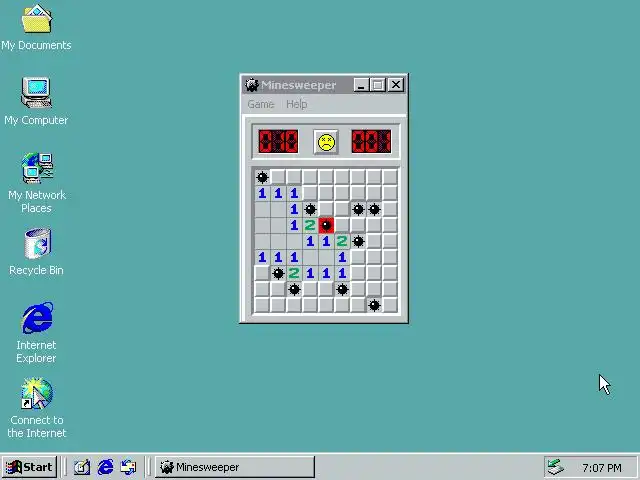Click the red mine counter display
This screenshot has height=480, width=640.
point(278,141)
